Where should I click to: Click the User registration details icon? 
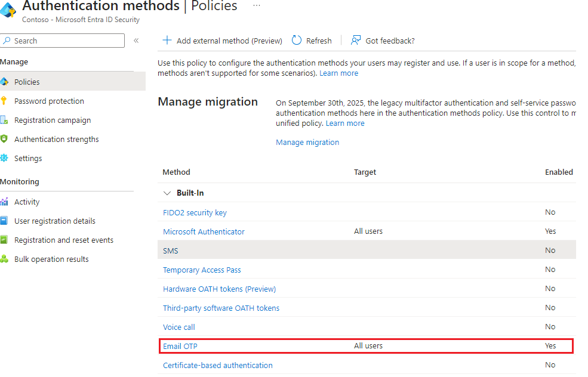coord(4,221)
